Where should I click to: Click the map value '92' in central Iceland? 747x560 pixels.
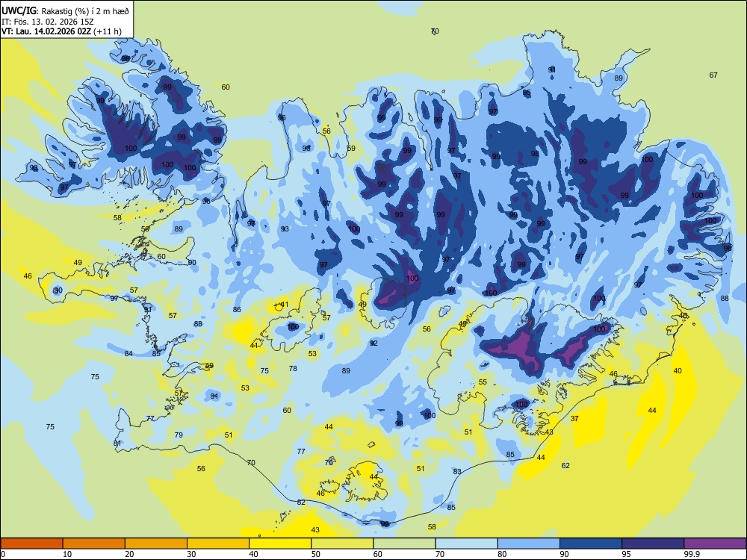pyautogui.click(x=373, y=343)
